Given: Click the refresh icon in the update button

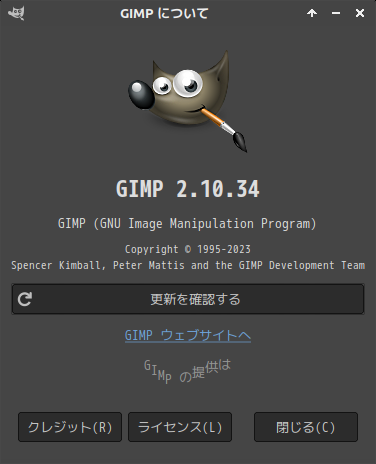Looking at the screenshot, I should click(25, 299).
